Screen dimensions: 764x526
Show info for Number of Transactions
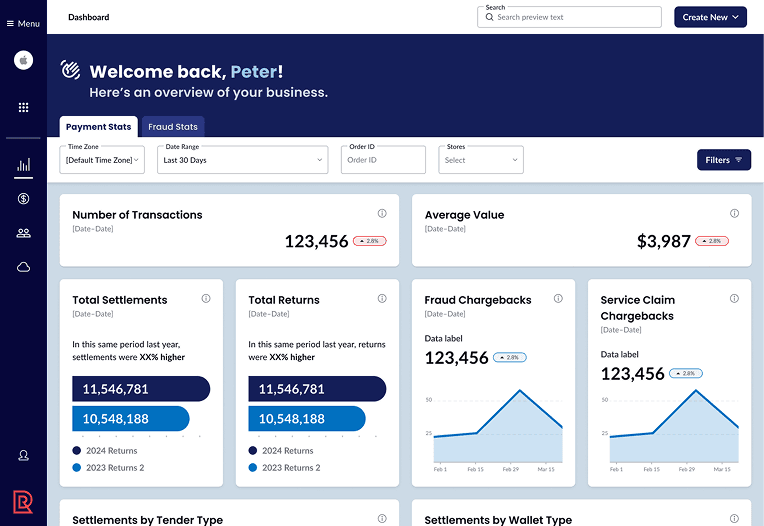[x=382, y=213]
